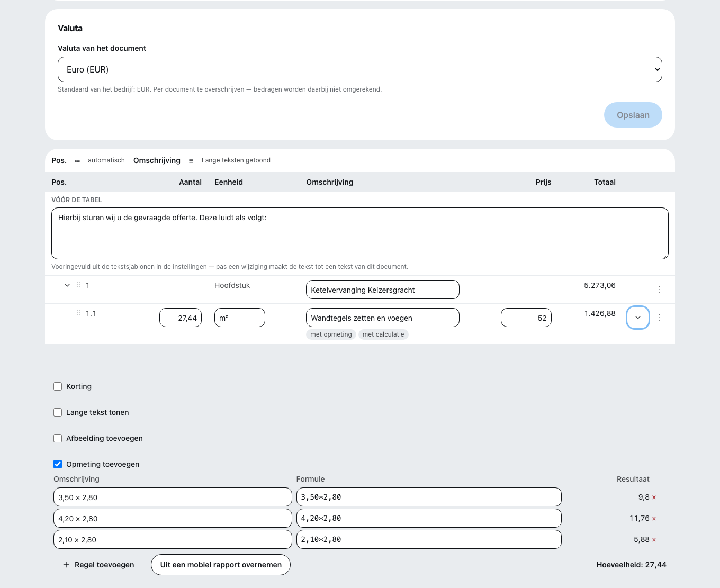The image size is (720, 588).
Task: Delete the 4,20 × 2,80 measurement row
Action: click(x=654, y=519)
